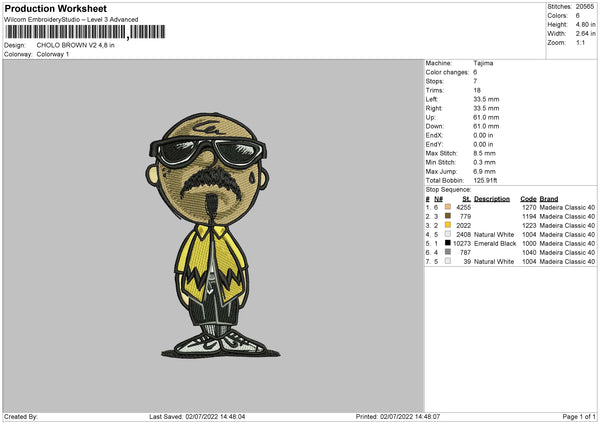Click the design name 'CHOLO BROWN V2 4,8 in'
The image size is (600, 424).
75,45
